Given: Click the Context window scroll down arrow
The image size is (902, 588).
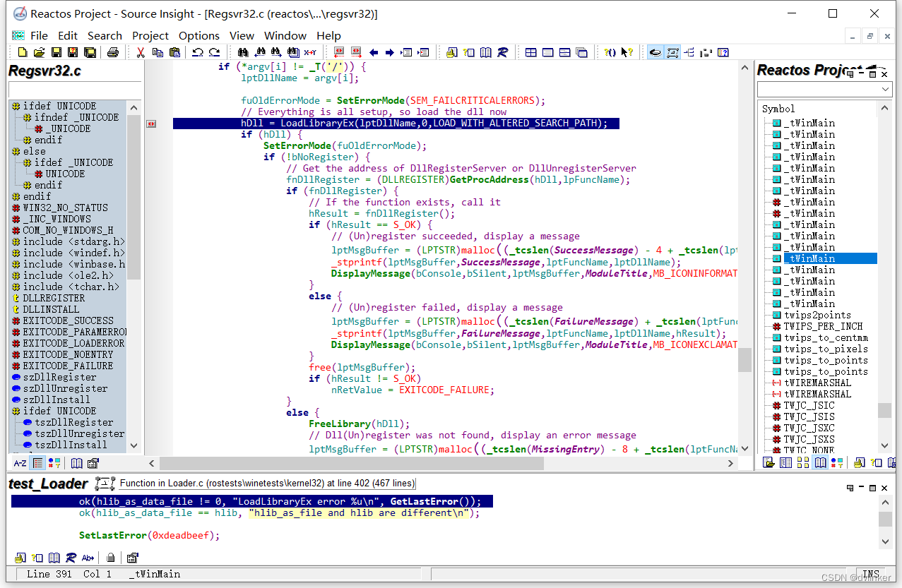Looking at the screenshot, I should click(886, 542).
